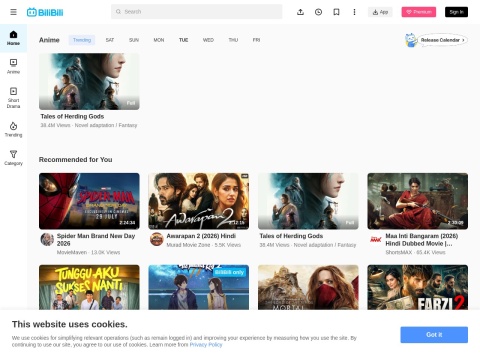Open Short Drama in sidebar

click(13, 98)
